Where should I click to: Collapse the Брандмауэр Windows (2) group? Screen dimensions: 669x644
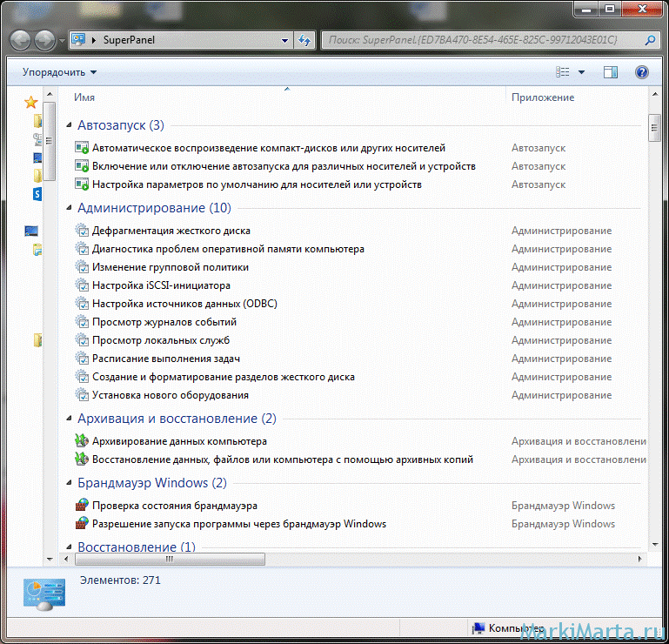click(69, 483)
